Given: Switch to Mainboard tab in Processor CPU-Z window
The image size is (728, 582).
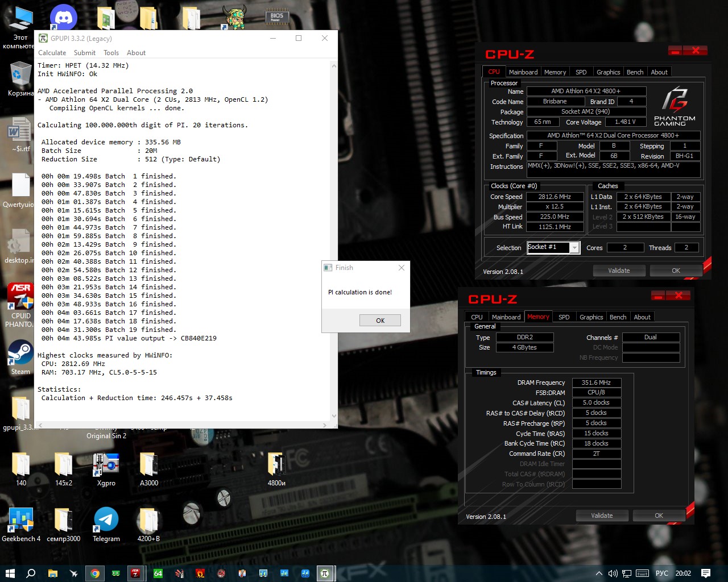Looking at the screenshot, I should click(523, 72).
